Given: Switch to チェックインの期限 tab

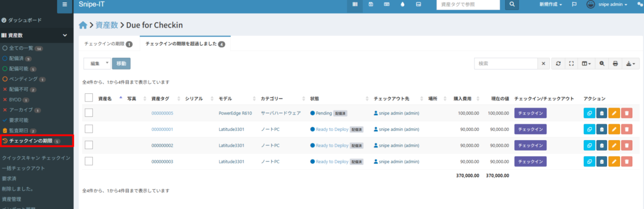Looking at the screenshot, I should pos(109,44).
